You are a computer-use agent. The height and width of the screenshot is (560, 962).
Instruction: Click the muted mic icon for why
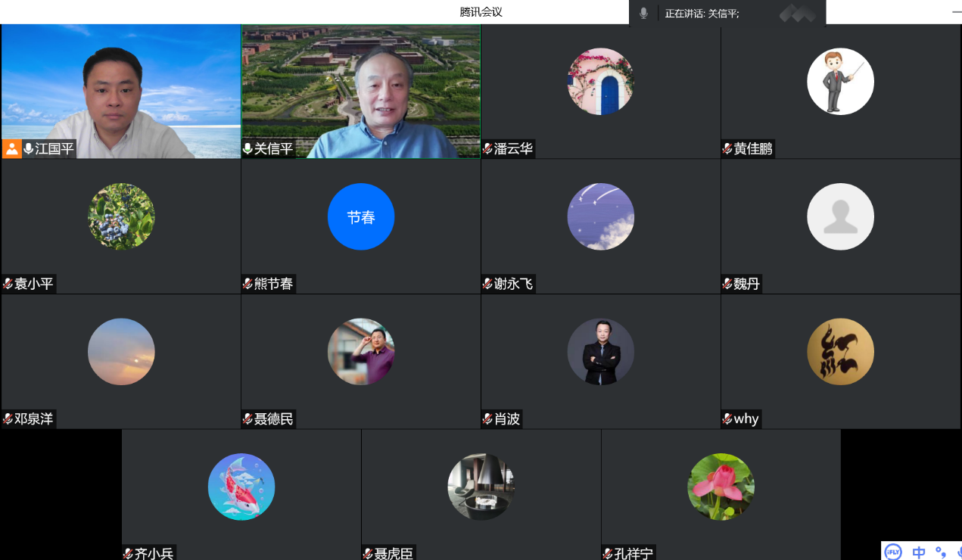tap(727, 418)
